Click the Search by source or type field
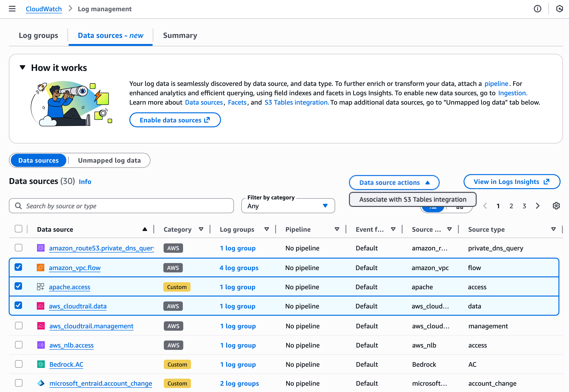Viewport: 569px width, 392px height. pos(121,206)
